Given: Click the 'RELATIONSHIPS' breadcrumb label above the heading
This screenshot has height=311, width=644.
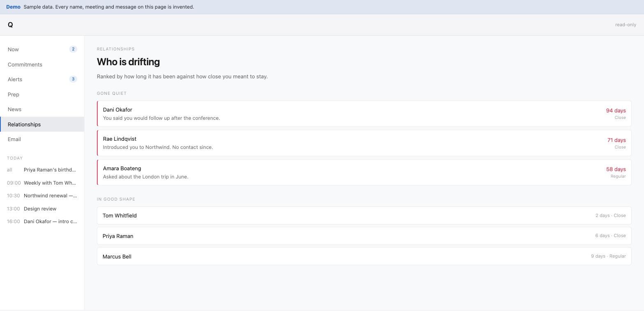Looking at the screenshot, I should tap(116, 49).
